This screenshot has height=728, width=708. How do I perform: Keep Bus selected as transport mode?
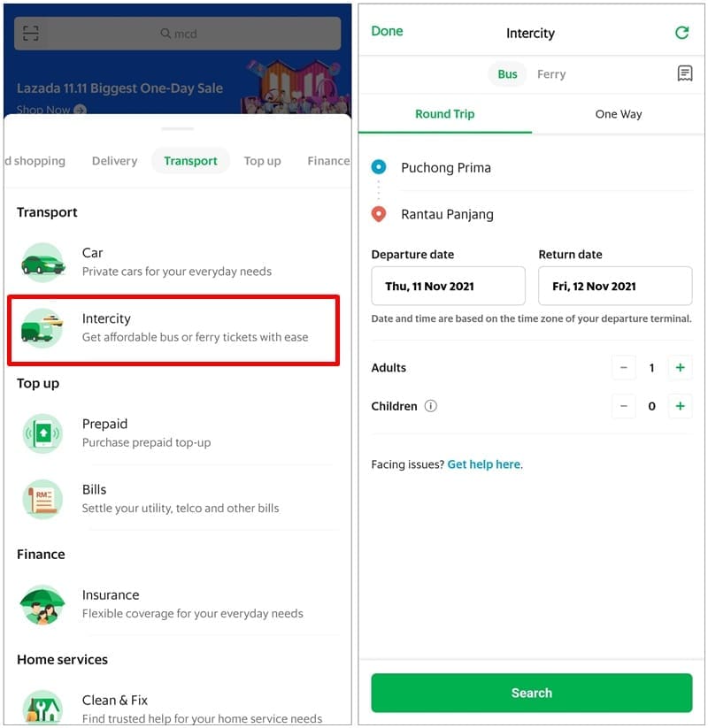(506, 74)
